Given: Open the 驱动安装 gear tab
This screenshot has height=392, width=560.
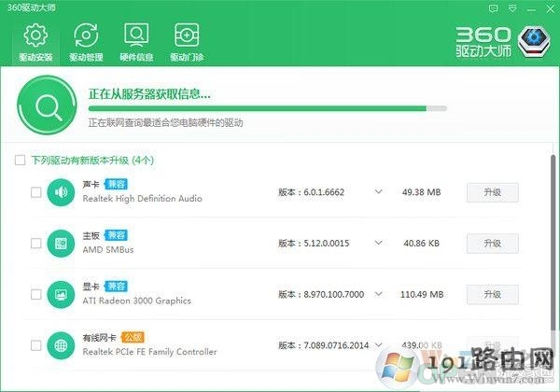Looking at the screenshot, I should pos(35,42).
